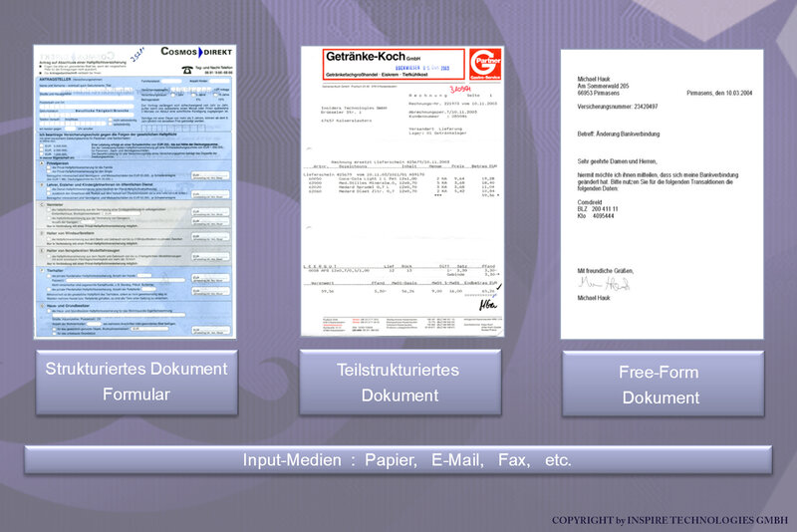This screenshot has width=797, height=532.
Task: Click 'Pirmasens, den 10.03.2004' date
Action: pos(719,93)
